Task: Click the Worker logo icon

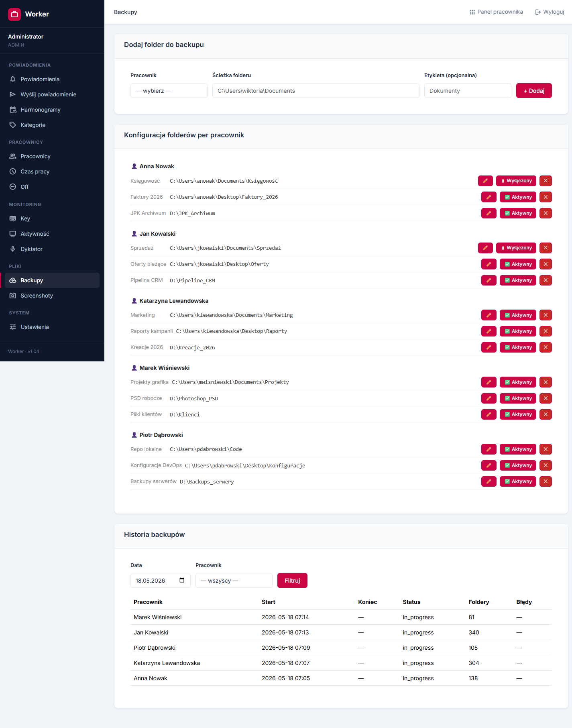Action: [14, 14]
